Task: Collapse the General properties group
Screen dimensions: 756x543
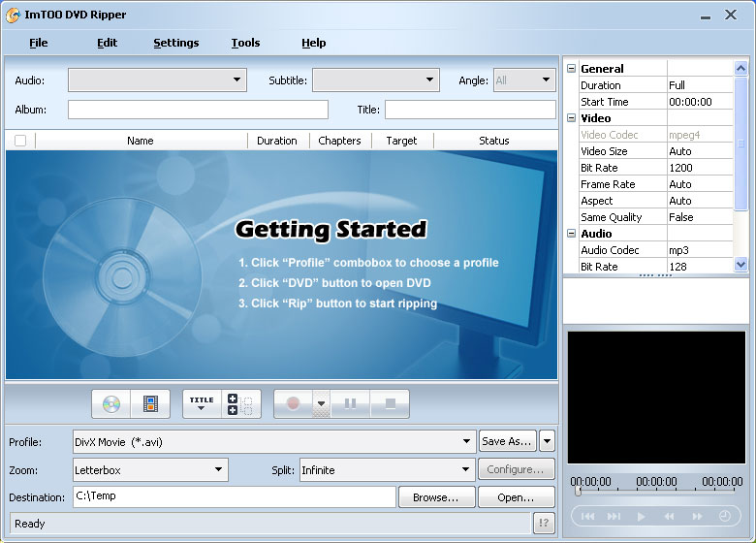Action: pyautogui.click(x=572, y=69)
